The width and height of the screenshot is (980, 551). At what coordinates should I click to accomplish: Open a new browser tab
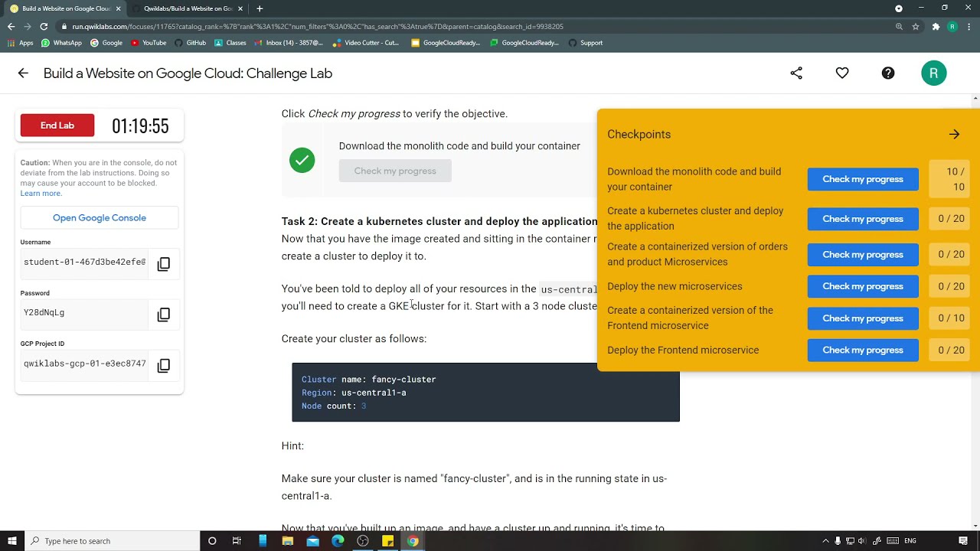pos(260,8)
